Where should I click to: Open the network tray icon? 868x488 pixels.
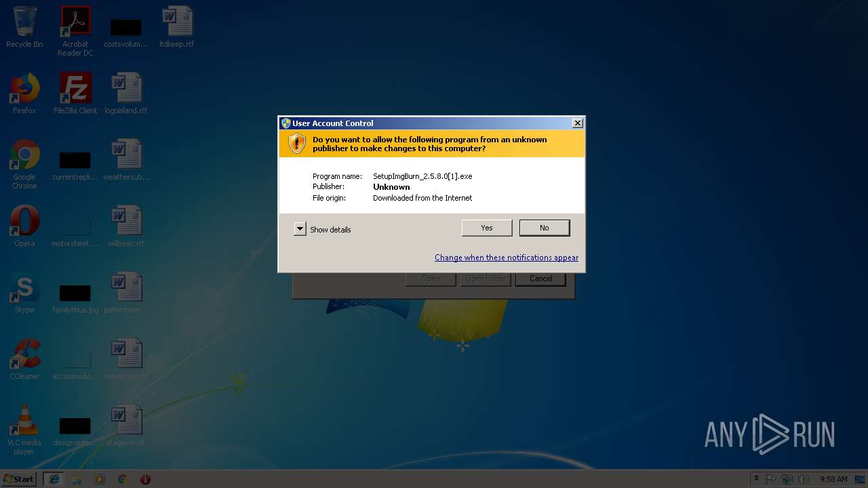click(787, 479)
